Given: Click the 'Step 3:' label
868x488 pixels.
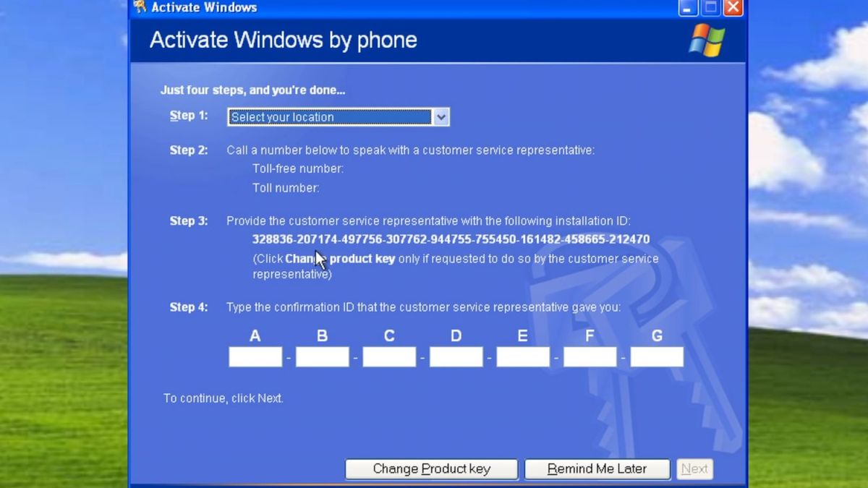Looking at the screenshot, I should click(189, 221).
